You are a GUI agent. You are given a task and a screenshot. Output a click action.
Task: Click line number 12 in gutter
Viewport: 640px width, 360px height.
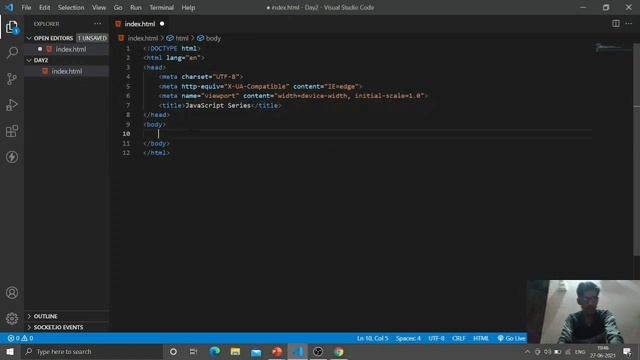click(127, 153)
